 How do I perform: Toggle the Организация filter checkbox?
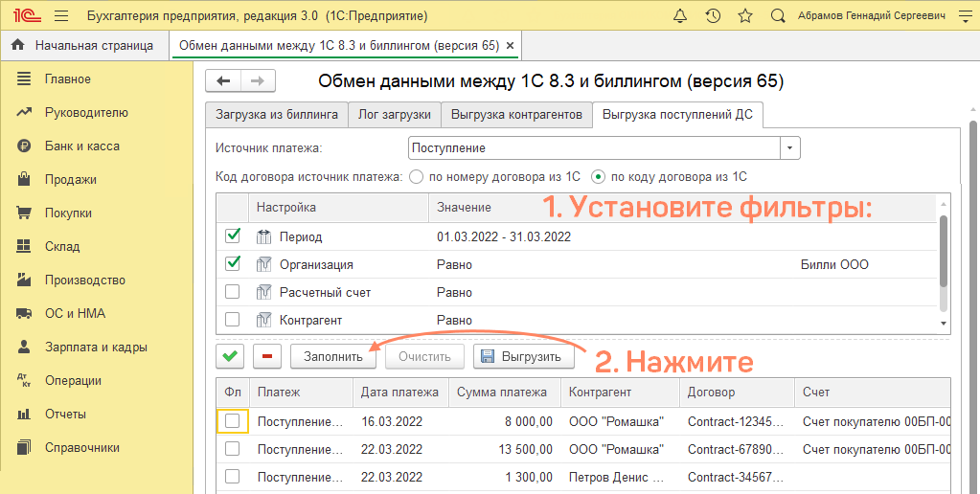[x=233, y=264]
